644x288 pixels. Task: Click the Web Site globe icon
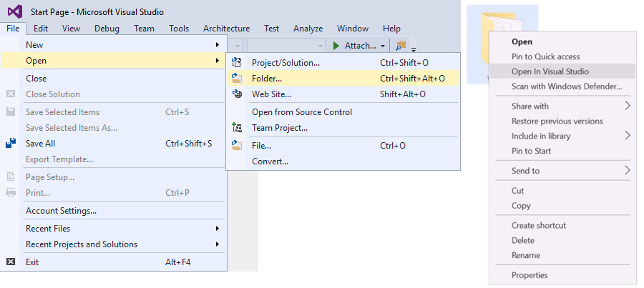(237, 94)
